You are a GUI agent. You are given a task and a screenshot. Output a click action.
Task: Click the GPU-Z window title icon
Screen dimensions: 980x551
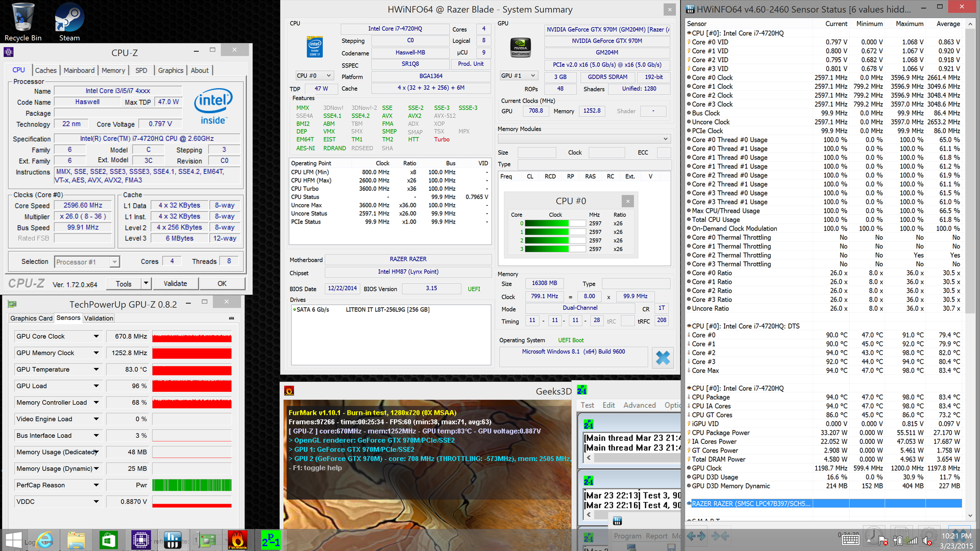pos(12,304)
